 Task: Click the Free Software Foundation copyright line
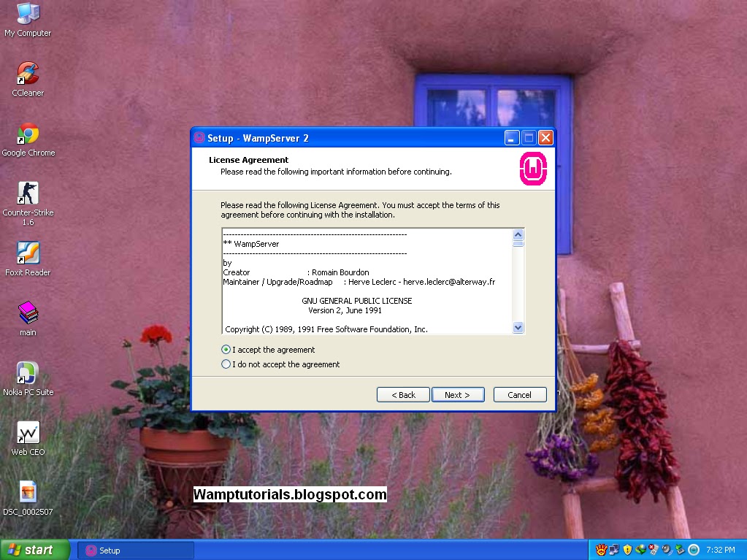(326, 329)
